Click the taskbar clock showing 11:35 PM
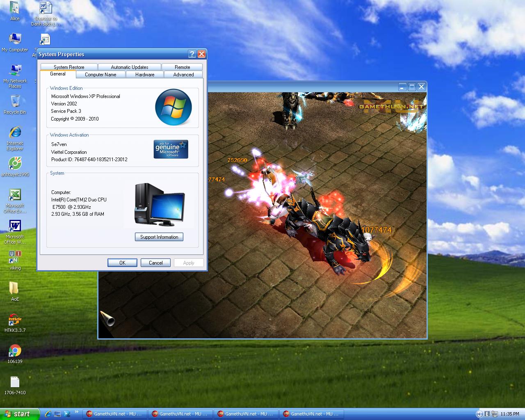Viewport: 525px width, 420px height. [509, 414]
